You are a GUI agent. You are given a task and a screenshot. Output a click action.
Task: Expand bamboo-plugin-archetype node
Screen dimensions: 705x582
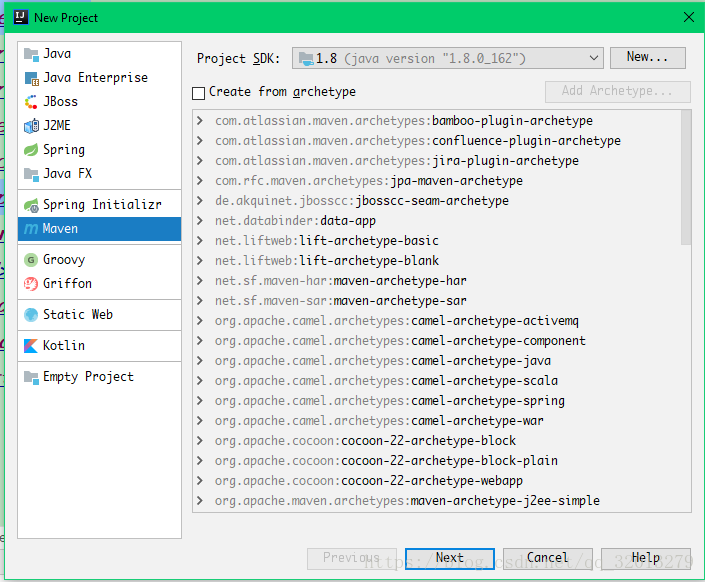click(200, 121)
